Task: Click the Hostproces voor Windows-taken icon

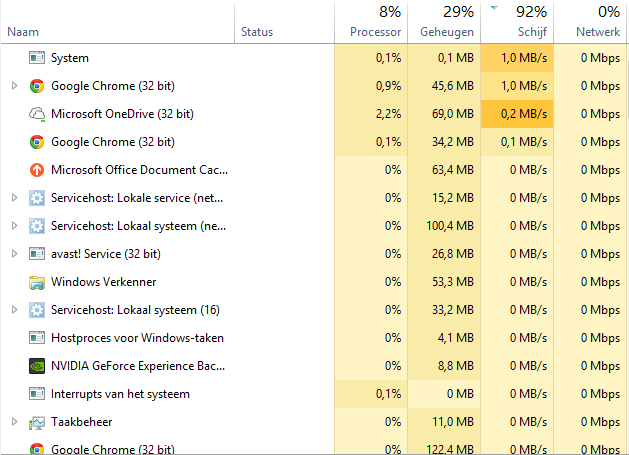Action: point(37,338)
